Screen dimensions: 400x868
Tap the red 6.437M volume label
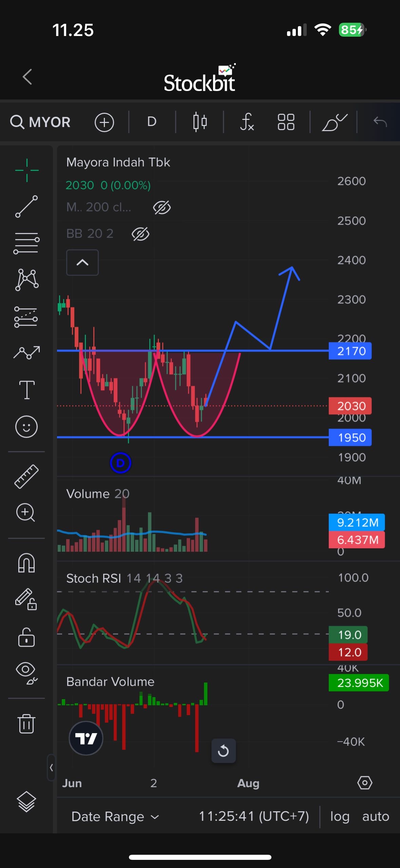click(x=357, y=540)
